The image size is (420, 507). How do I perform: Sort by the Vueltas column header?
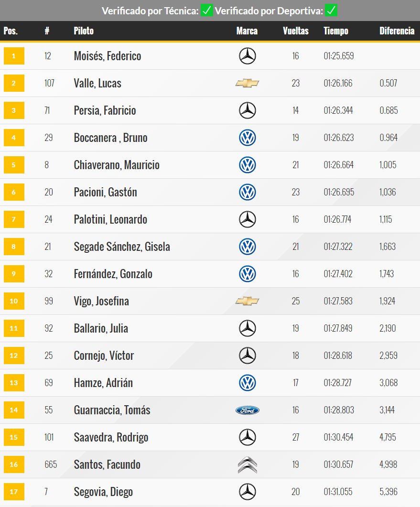point(295,31)
